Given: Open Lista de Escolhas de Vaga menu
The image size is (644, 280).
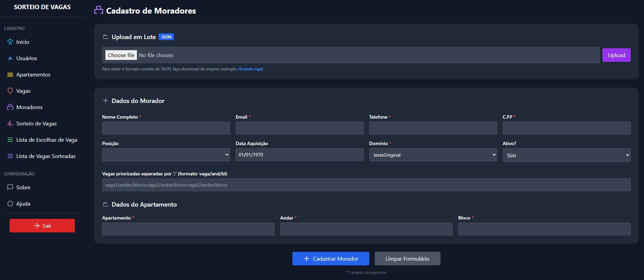Looking at the screenshot, I should [x=47, y=140].
